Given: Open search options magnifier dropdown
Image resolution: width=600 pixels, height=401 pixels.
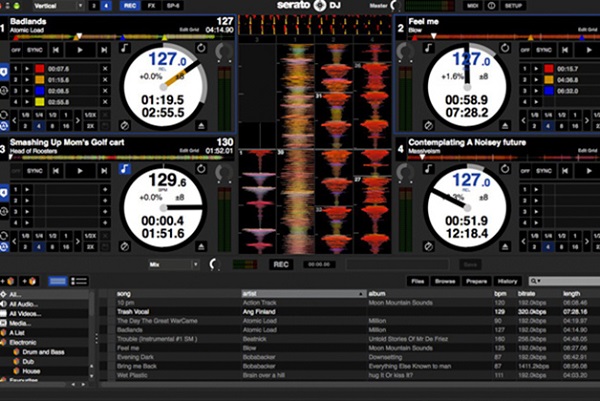Looking at the screenshot, I should coord(535,281).
